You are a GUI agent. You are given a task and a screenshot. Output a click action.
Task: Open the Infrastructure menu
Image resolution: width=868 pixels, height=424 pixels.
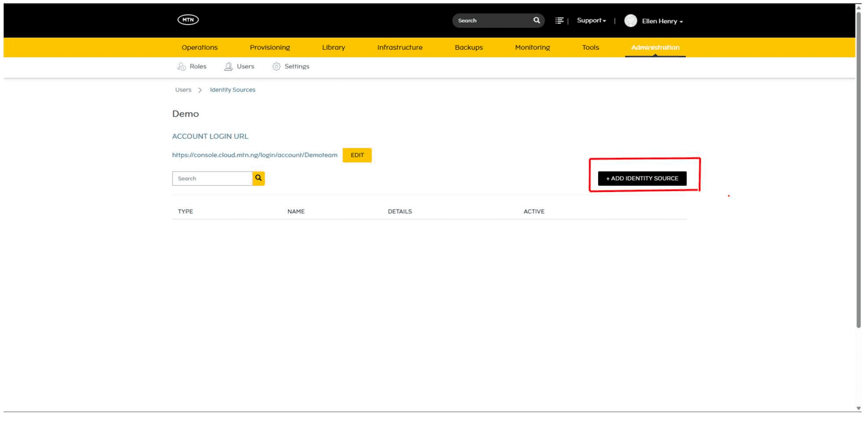pyautogui.click(x=400, y=47)
